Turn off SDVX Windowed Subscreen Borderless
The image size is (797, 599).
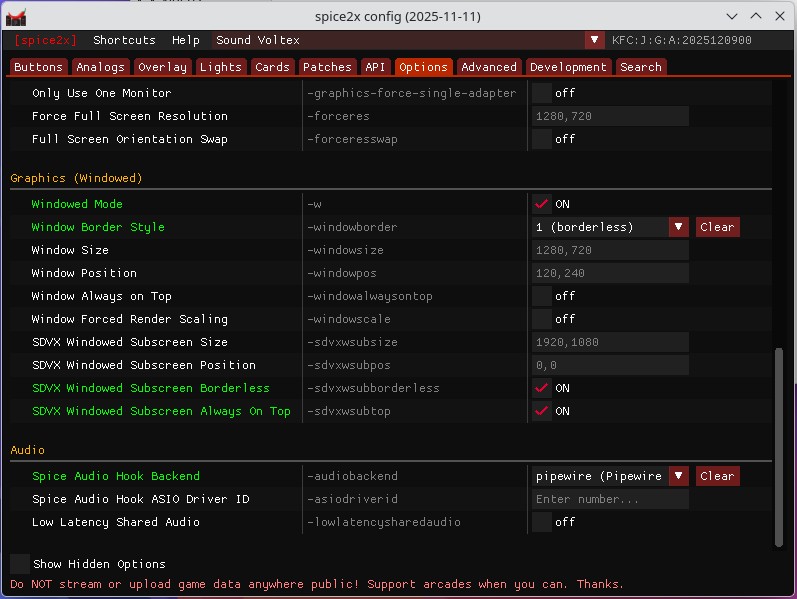tap(542, 388)
